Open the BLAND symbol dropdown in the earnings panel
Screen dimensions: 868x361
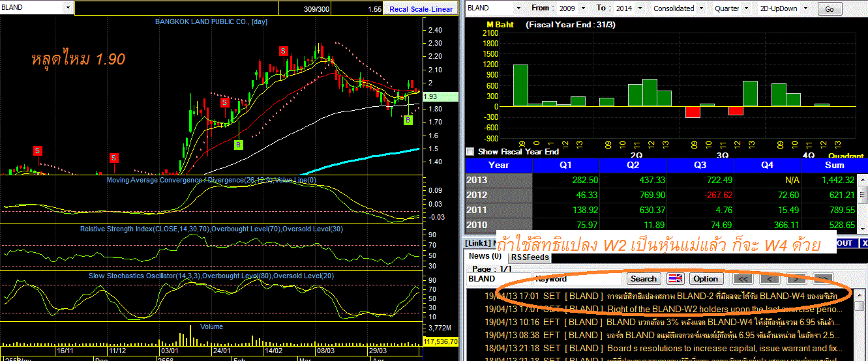(518, 8)
